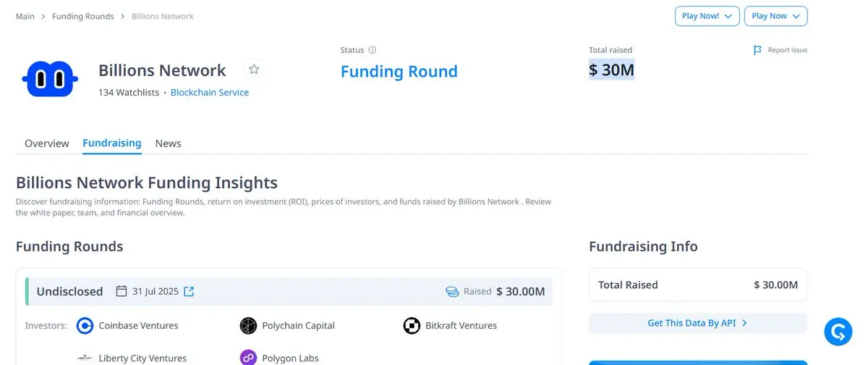This screenshot has height=365, width=868.
Task: Open Funding Rounds breadcrumb link
Action: click(x=82, y=16)
